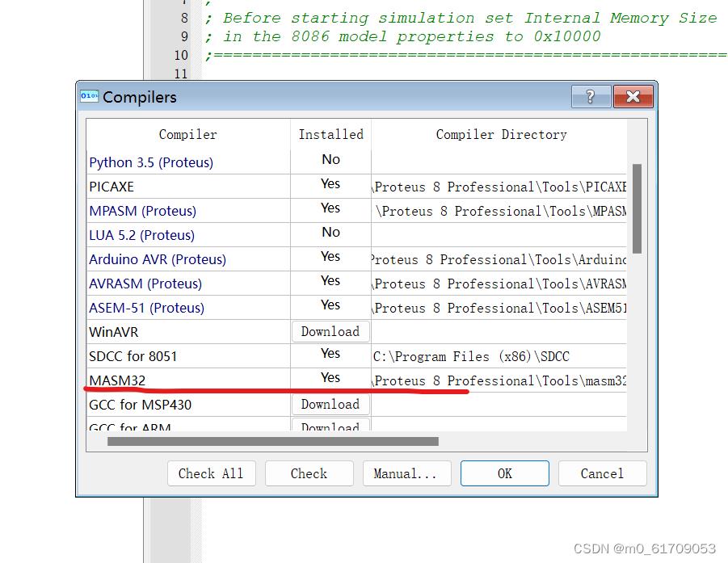Click the Compiler Directory column header
Image resolution: width=728 pixels, height=563 pixels.
(501, 135)
